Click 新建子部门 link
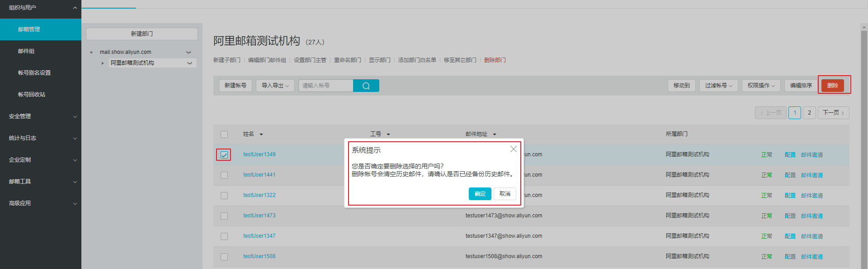Viewport: 868px width, 269px height. pyautogui.click(x=227, y=60)
